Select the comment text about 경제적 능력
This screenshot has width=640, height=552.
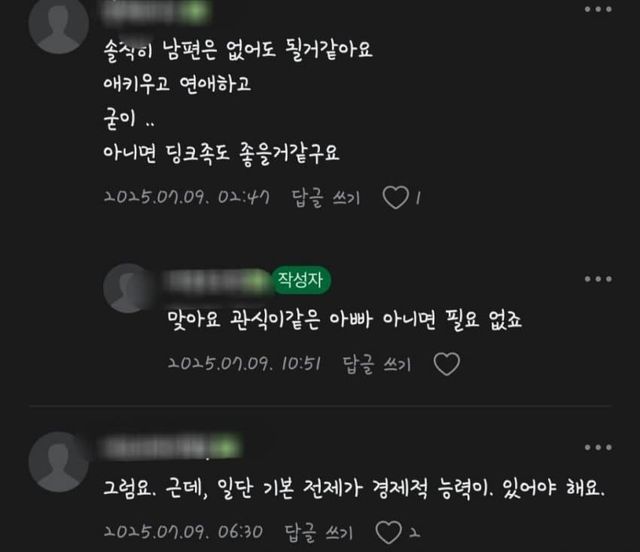[x=353, y=488]
